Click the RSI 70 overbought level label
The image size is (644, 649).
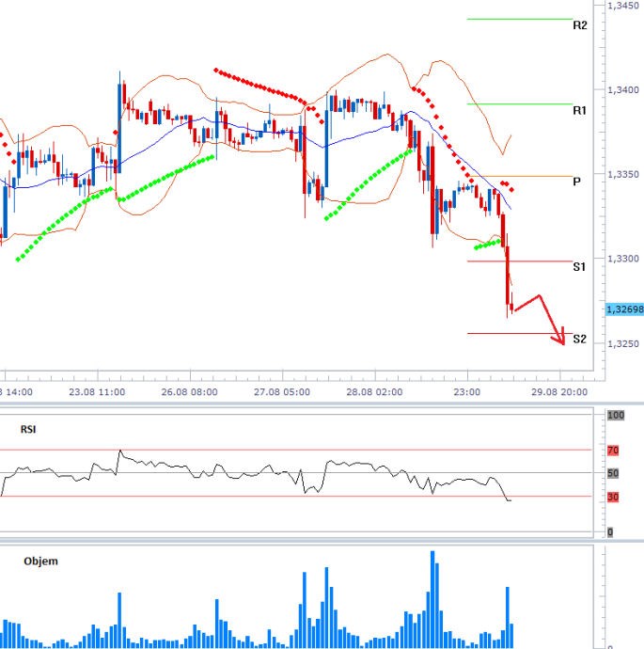[x=613, y=451]
